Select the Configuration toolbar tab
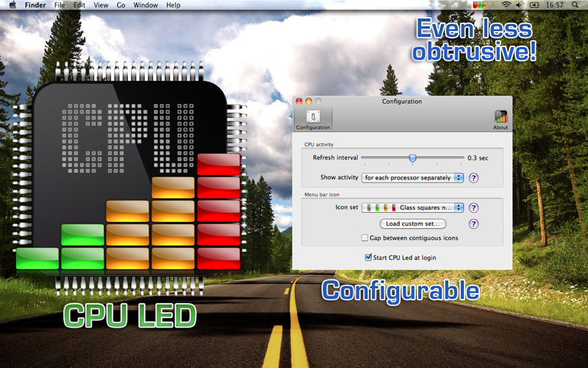The height and width of the screenshot is (368, 588). [313, 120]
